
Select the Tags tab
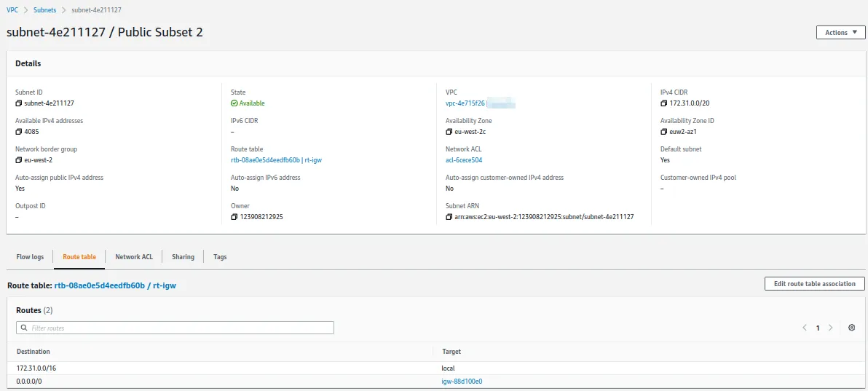coord(220,257)
